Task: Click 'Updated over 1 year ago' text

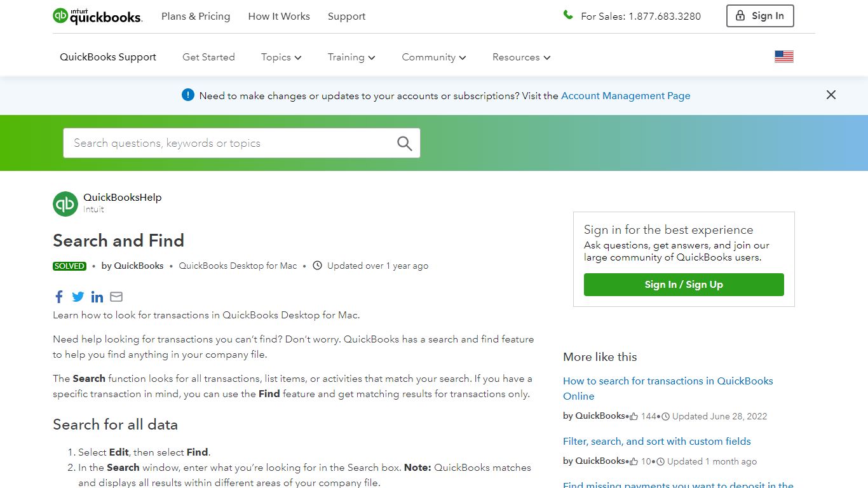Action: [377, 266]
